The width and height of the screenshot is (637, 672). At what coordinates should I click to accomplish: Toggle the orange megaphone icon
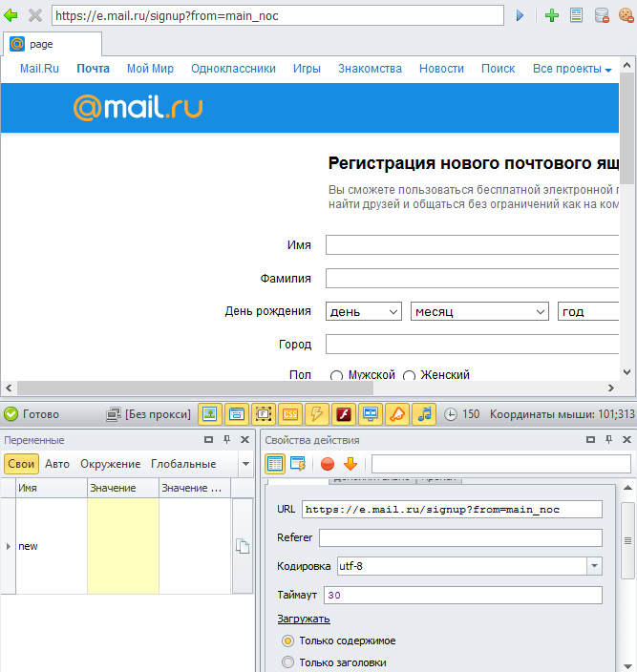(397, 414)
